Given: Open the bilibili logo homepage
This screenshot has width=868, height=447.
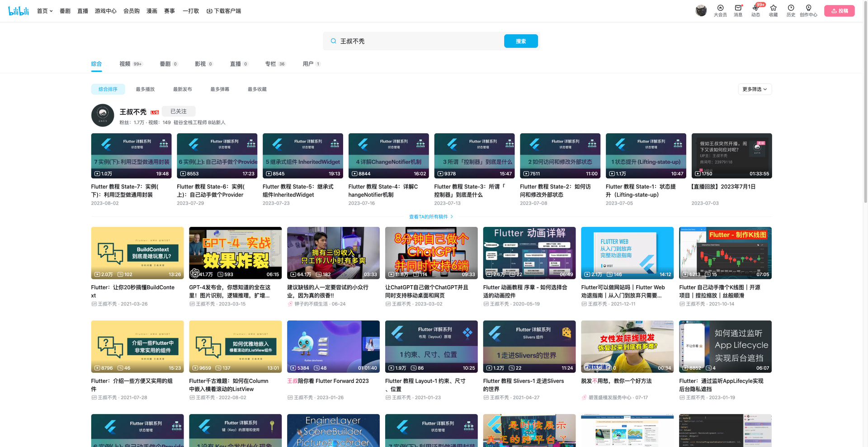Looking at the screenshot, I should pyautogui.click(x=19, y=11).
